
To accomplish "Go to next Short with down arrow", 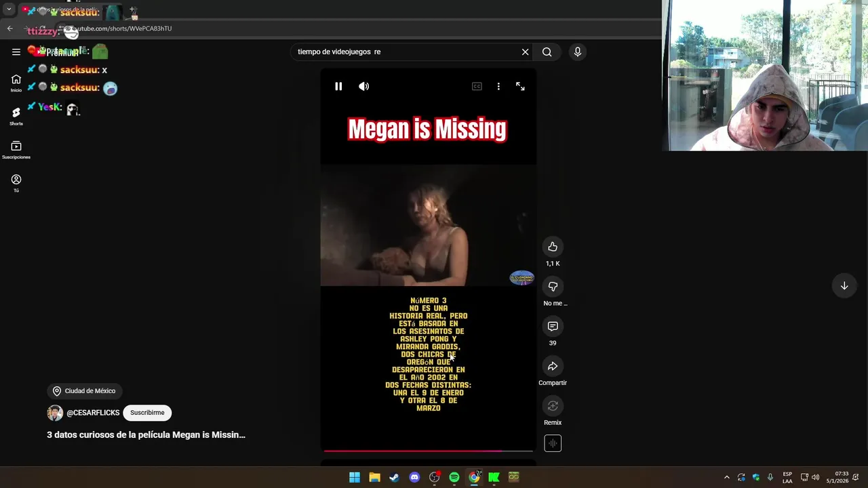I will (x=844, y=286).
